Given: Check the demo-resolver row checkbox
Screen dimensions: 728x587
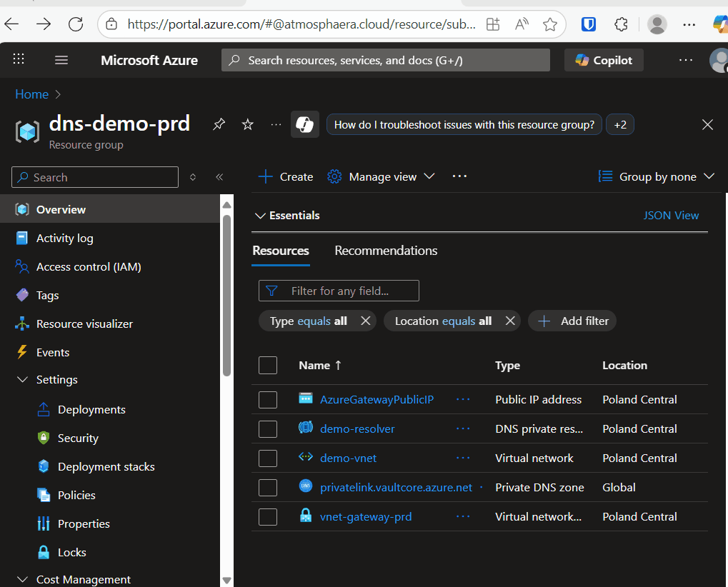Looking at the screenshot, I should point(268,428).
